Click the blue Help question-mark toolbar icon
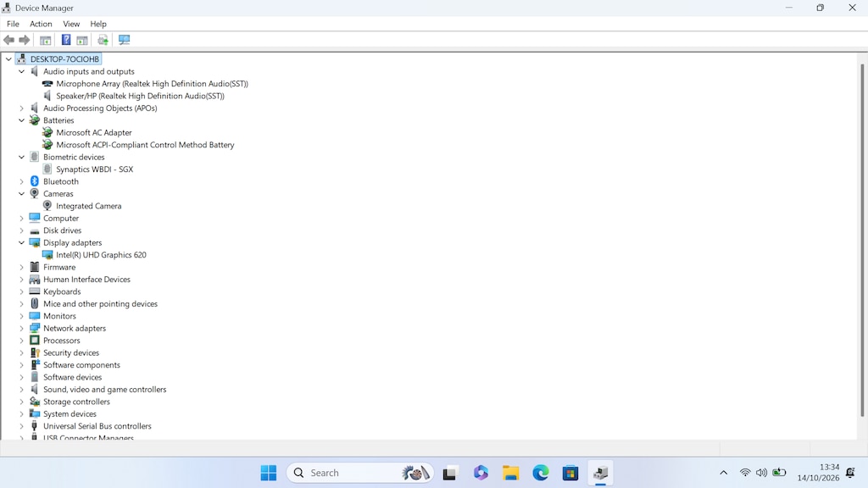The height and width of the screenshot is (488, 868). 66,40
